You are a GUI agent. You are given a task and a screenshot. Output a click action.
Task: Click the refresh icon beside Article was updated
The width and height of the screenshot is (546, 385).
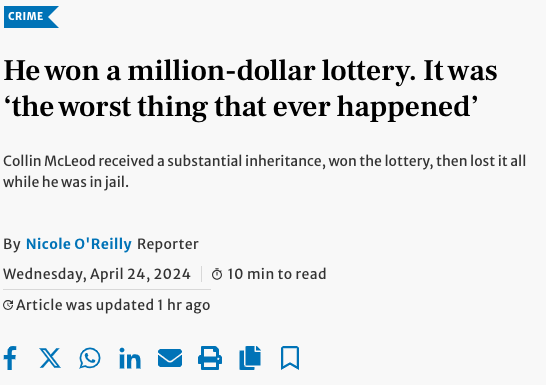tap(8, 305)
